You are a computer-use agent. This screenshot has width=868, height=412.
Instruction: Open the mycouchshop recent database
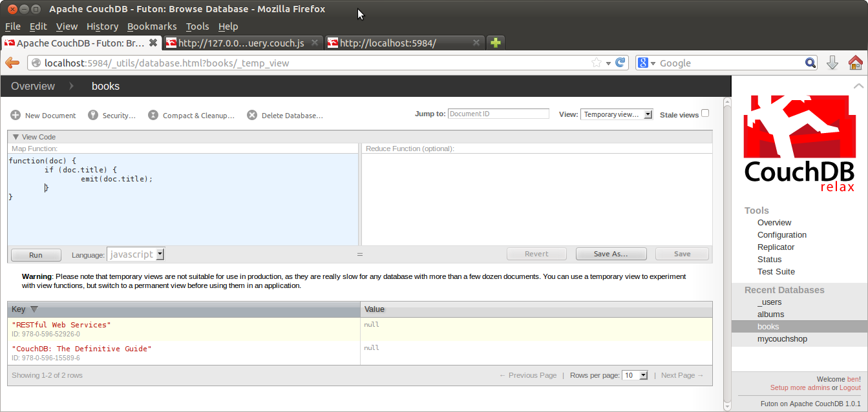(782, 339)
